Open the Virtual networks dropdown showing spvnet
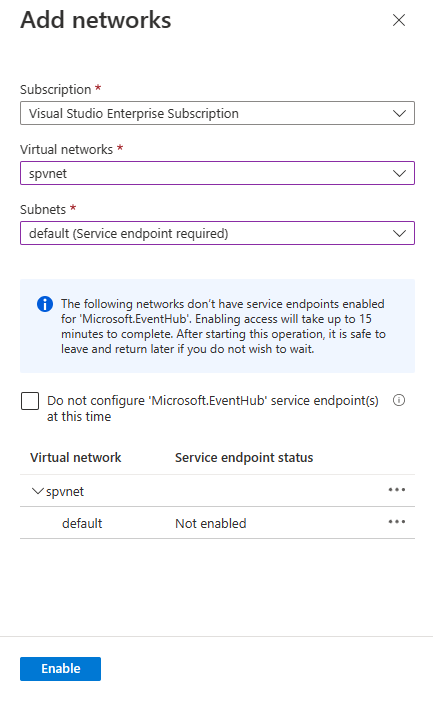The image size is (433, 701). tap(217, 173)
